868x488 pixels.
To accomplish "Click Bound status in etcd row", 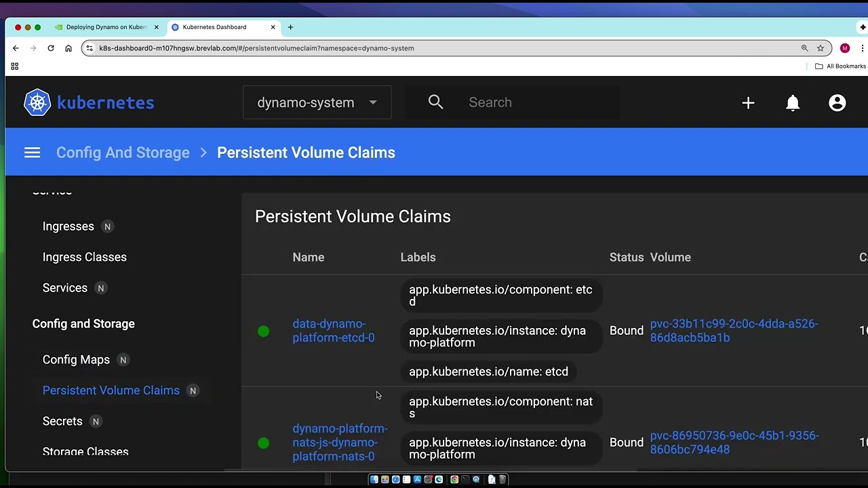I will coord(626,331).
